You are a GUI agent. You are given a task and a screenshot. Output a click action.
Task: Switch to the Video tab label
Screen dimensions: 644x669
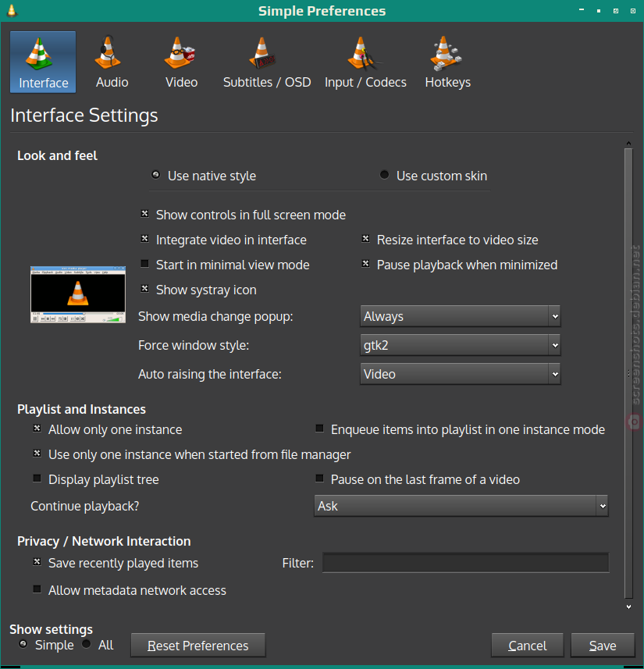[181, 82]
